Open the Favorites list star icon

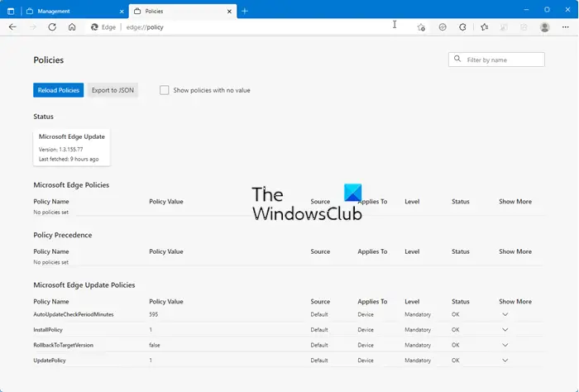coord(485,27)
